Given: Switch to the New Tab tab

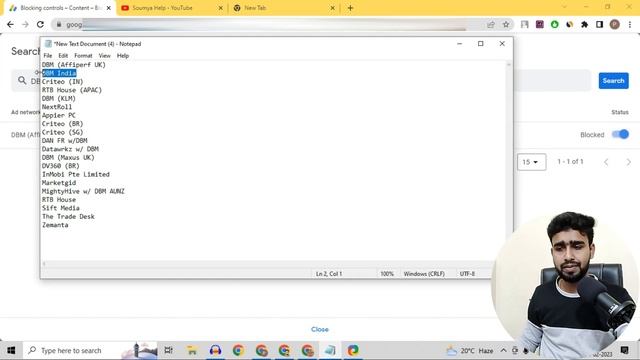Looking at the screenshot, I should (x=284, y=8).
